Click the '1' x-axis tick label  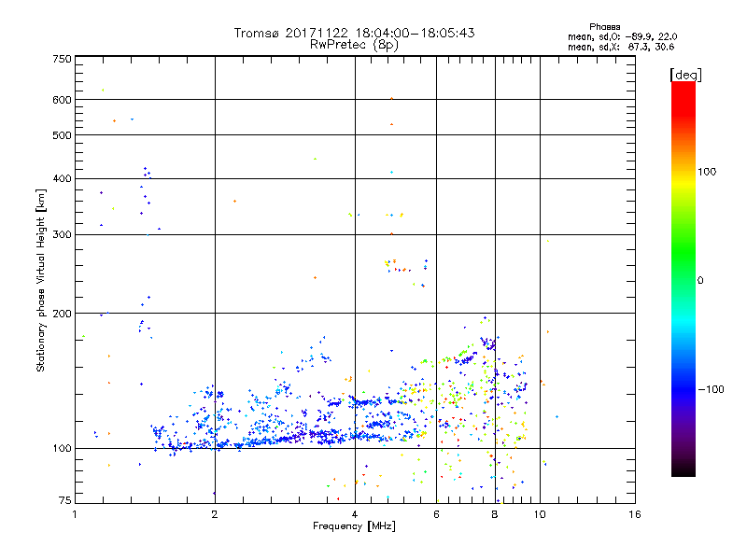75,514
